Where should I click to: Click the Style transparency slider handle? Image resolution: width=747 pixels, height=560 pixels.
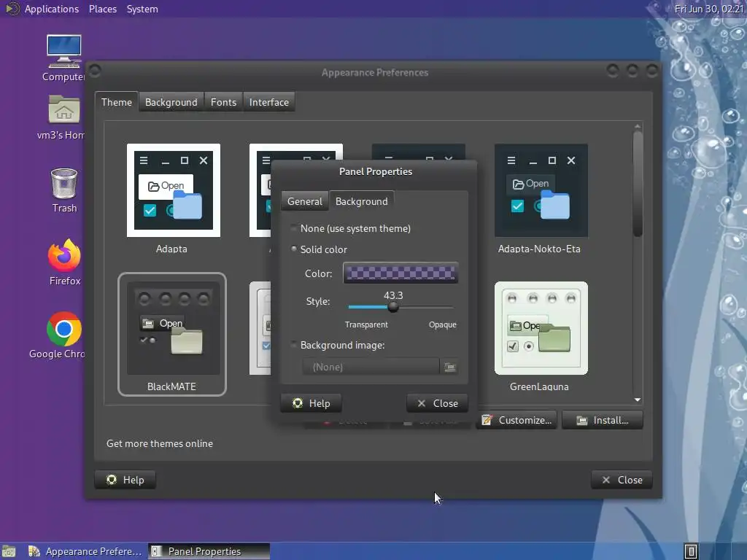[393, 307]
